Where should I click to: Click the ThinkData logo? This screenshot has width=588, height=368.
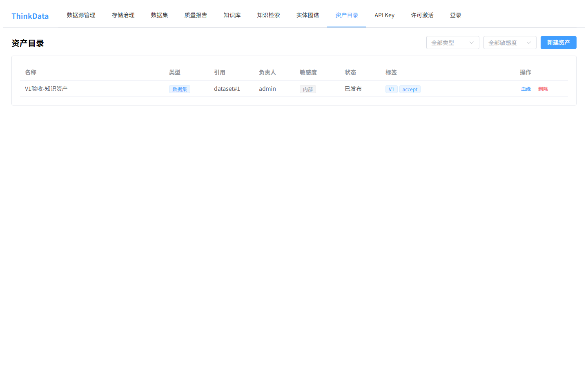[x=30, y=16]
